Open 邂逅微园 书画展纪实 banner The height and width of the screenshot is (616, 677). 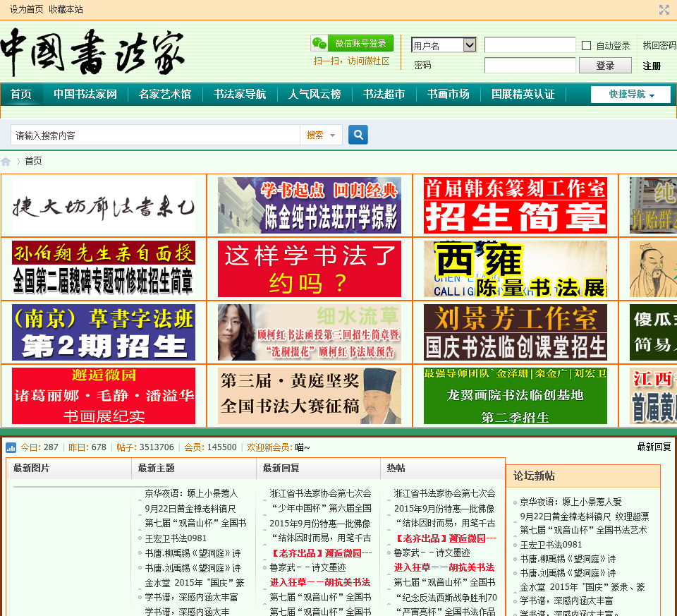[x=104, y=396]
